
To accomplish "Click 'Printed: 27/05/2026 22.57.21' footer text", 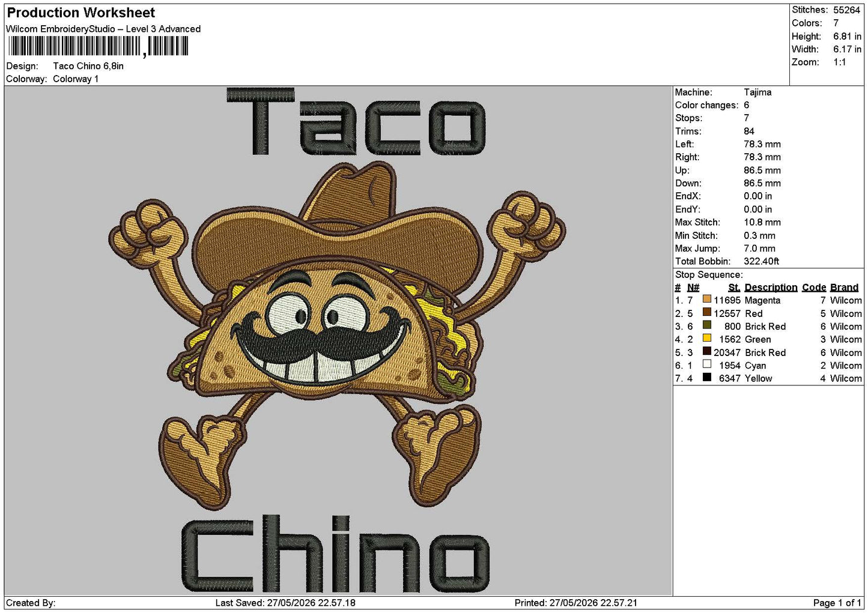I will coord(576,603).
